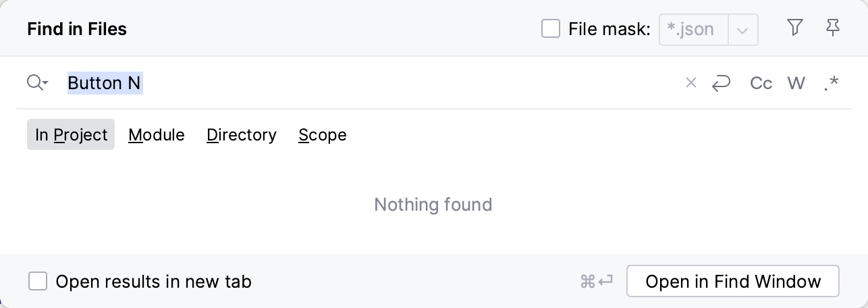Switch to the Module tab

coord(157,135)
